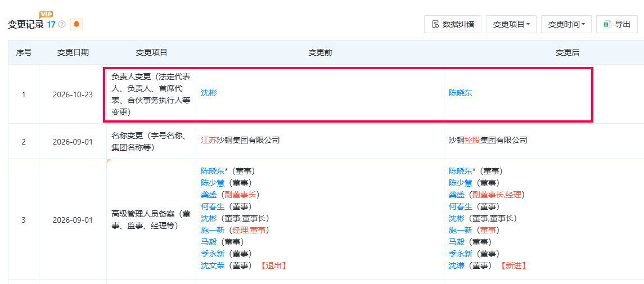Click the orange bell alert icon
Image resolution: width=644 pixels, height=284 pixels.
76,24
